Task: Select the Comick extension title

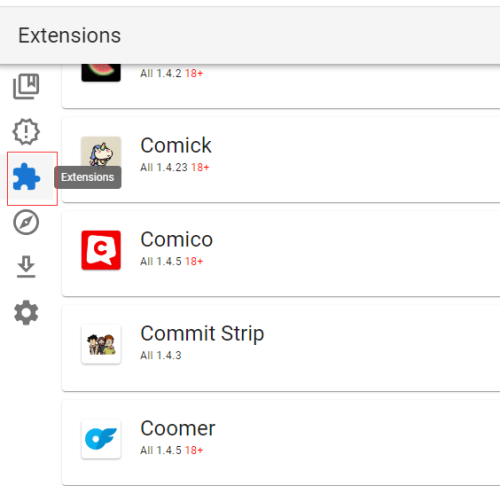Action: (176, 146)
